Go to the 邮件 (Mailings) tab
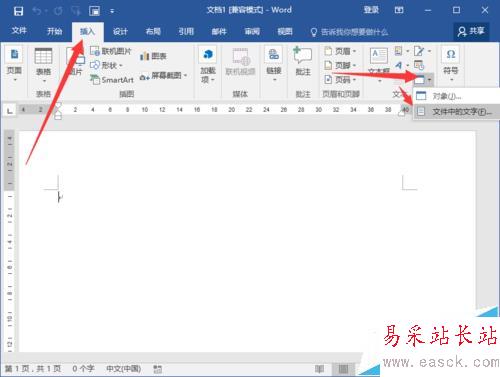This screenshot has height=377, width=500. point(219,31)
